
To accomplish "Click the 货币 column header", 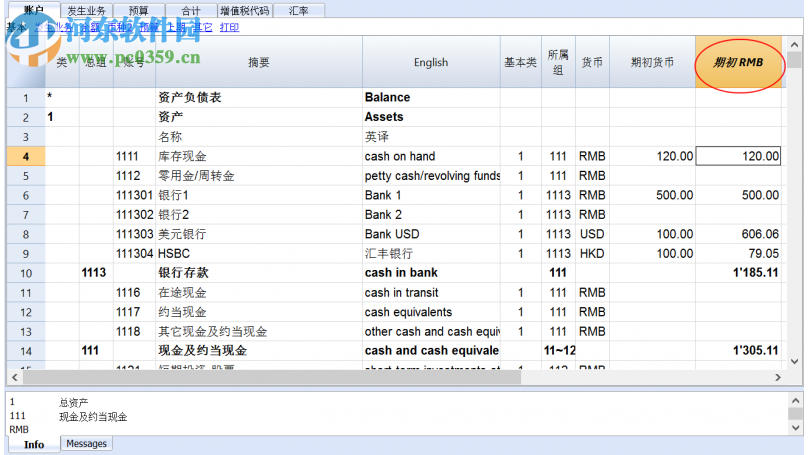I will tap(592, 62).
